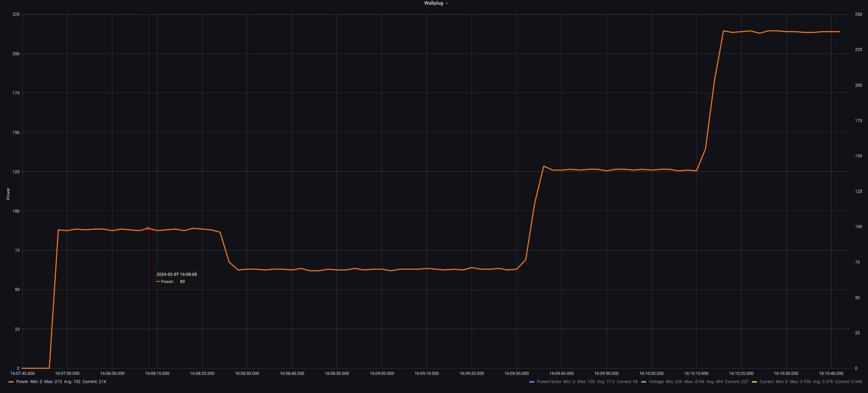Screen dimensions: 868x393
Task: Click the PowerFactor legend value "Max: 100"
Action: (586, 382)
